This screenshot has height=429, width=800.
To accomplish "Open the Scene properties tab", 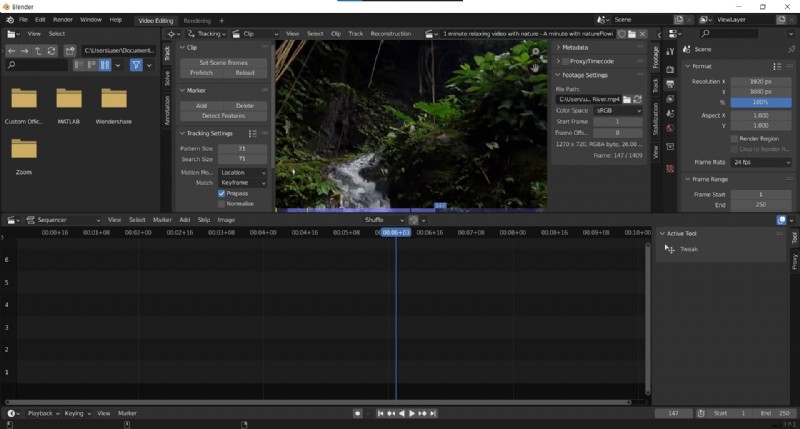I will pos(670,113).
